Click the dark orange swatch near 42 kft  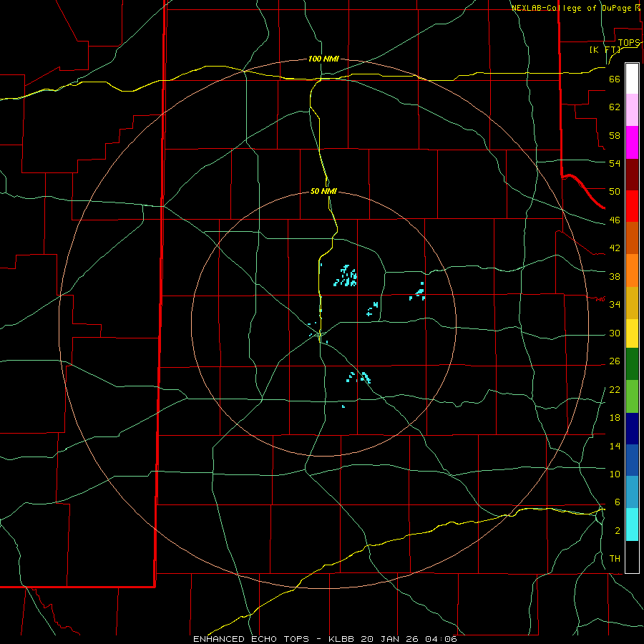[632, 238]
